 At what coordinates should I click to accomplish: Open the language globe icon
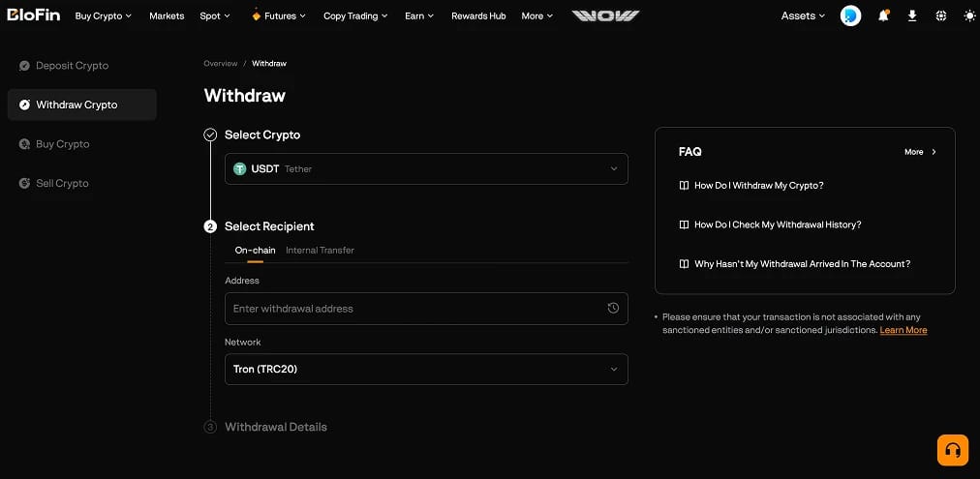(940, 15)
